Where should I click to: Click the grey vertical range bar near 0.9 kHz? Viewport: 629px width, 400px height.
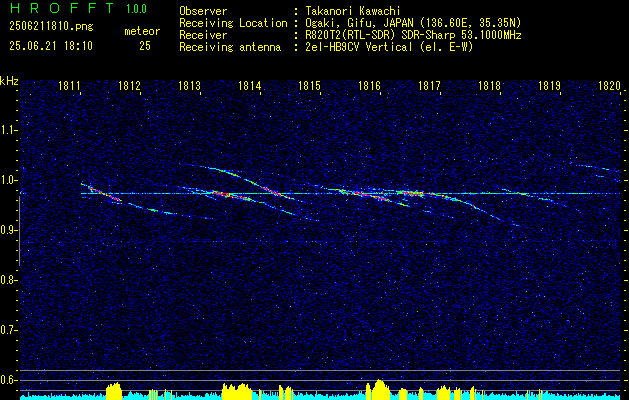click(19, 231)
